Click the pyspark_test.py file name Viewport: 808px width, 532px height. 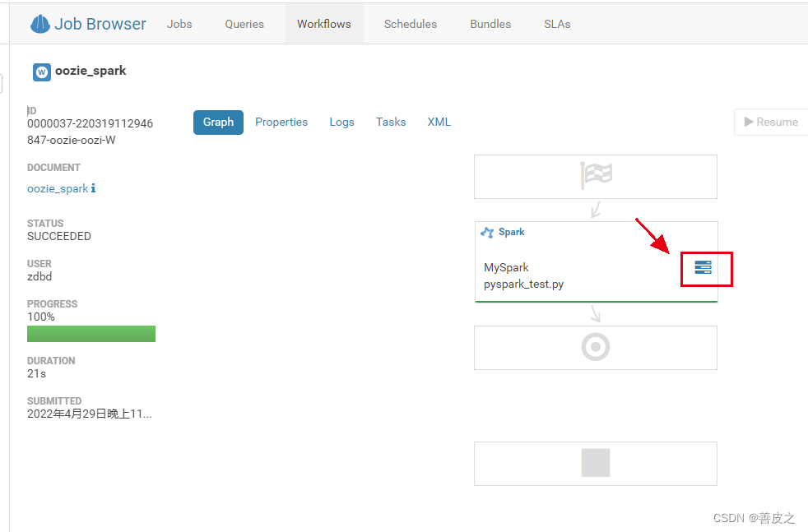point(524,284)
